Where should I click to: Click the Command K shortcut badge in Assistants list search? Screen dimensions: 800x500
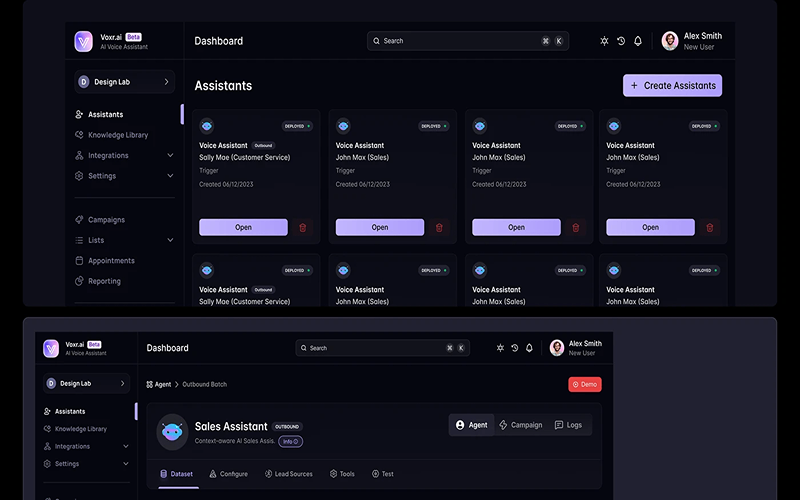pos(552,41)
